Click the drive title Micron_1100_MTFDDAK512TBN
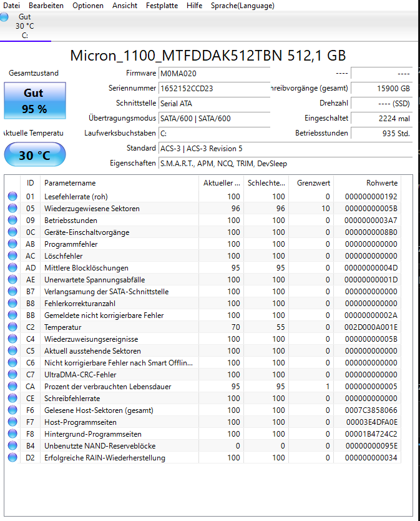 pos(177,56)
